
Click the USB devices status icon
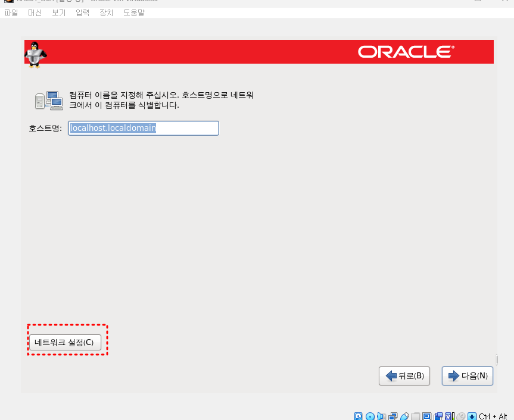coord(404,416)
